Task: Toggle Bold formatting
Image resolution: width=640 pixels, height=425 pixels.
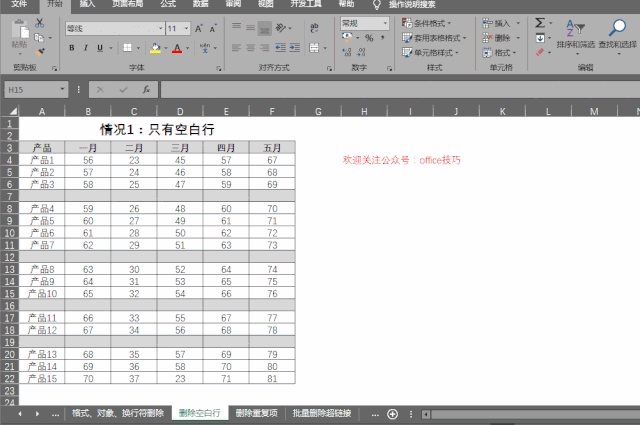Action: click(x=72, y=48)
